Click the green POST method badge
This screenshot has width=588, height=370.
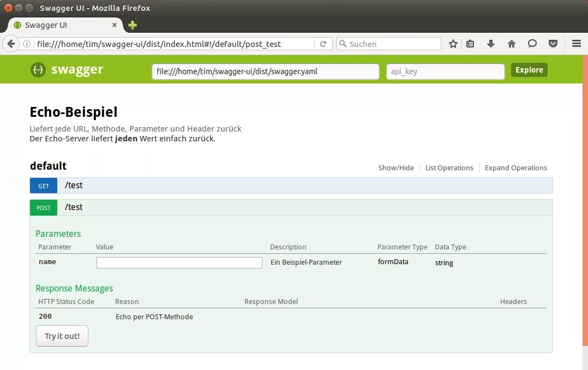coord(44,207)
